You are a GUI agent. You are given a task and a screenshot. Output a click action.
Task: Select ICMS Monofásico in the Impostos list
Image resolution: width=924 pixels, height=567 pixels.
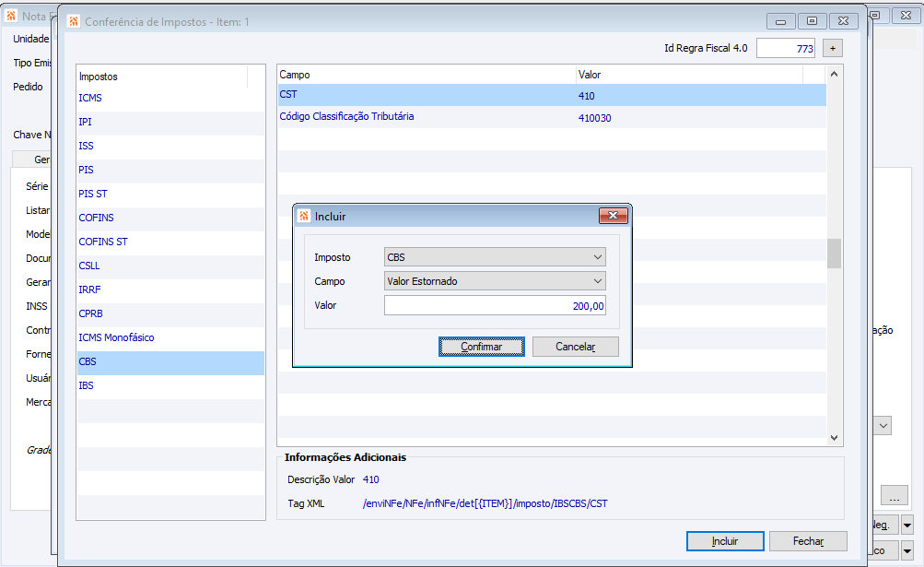tap(170, 338)
